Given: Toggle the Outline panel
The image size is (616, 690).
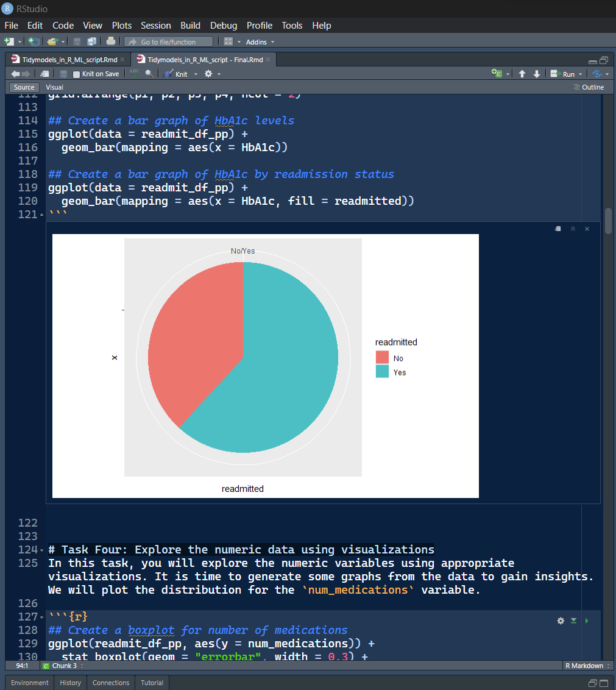Looking at the screenshot, I should coord(589,87).
